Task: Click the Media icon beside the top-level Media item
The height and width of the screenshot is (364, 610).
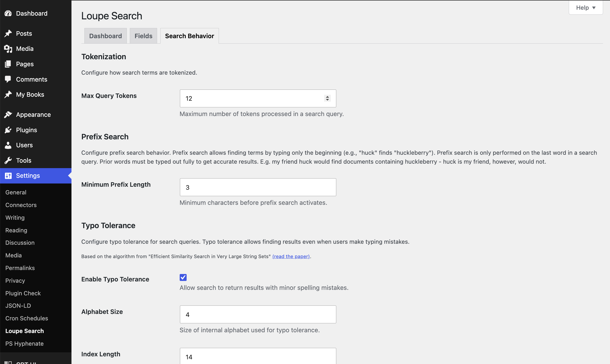Action: point(8,49)
